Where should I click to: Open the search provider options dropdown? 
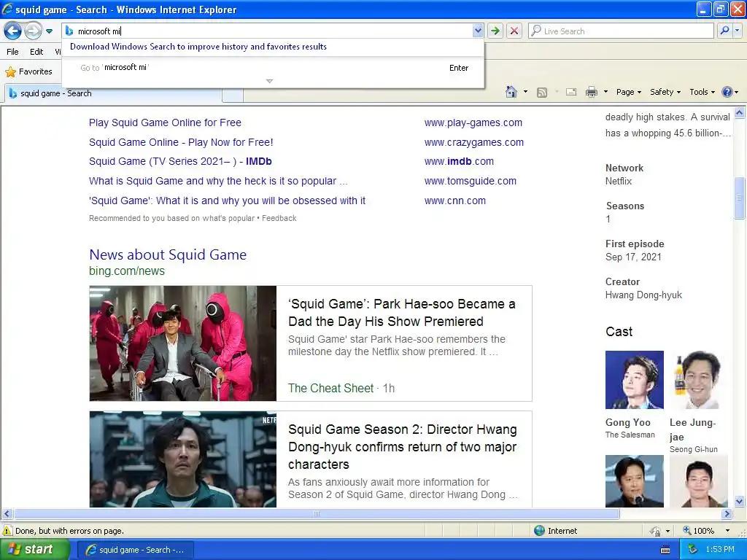click(x=738, y=31)
